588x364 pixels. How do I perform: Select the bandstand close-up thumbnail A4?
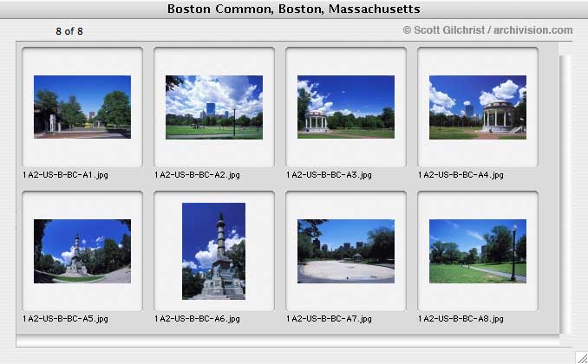pos(478,107)
